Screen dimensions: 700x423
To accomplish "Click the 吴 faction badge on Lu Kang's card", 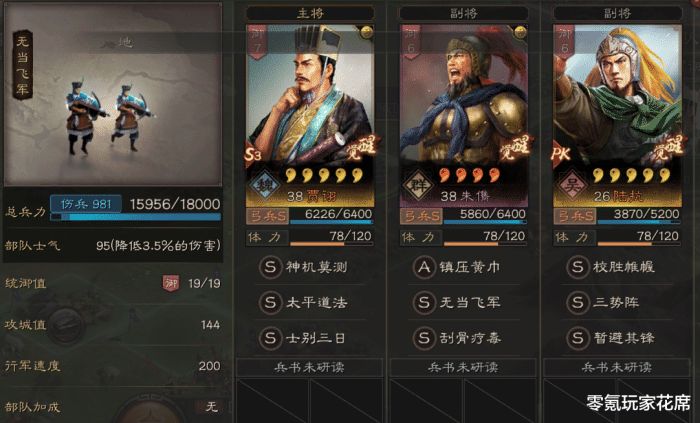I will point(572,185).
